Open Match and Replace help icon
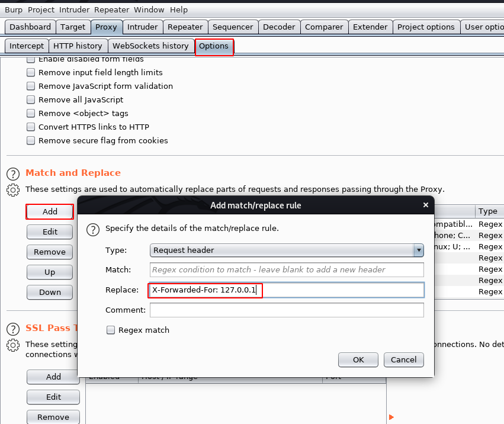The image size is (504, 424). pos(13,174)
